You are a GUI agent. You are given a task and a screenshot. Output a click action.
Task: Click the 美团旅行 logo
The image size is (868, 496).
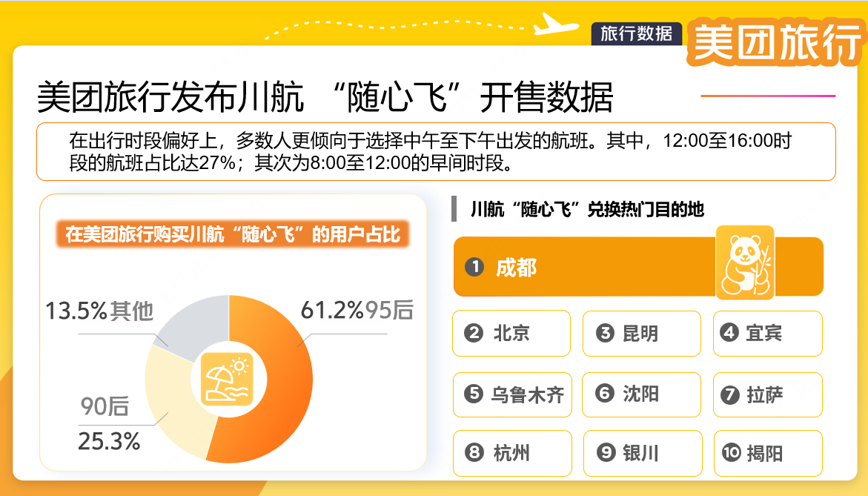coord(775,42)
